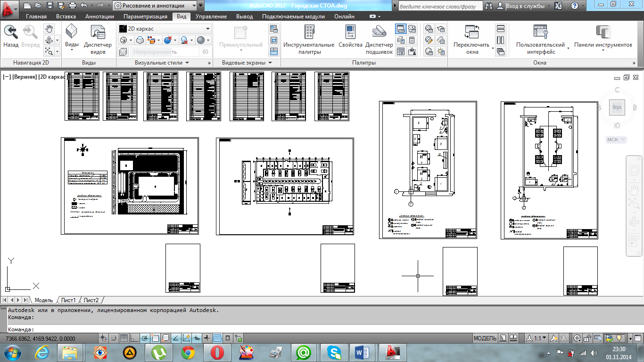Click the [Верхняя] viewport view label

[25, 76]
